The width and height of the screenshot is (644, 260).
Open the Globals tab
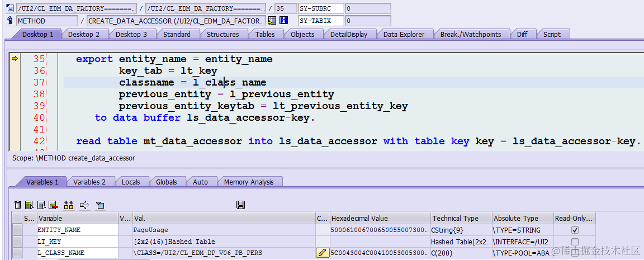click(x=167, y=182)
